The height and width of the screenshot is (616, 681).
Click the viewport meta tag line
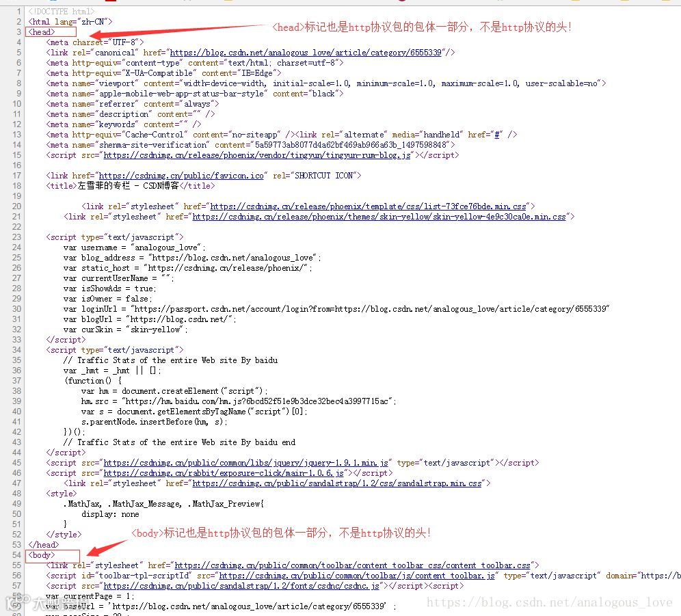(x=326, y=83)
